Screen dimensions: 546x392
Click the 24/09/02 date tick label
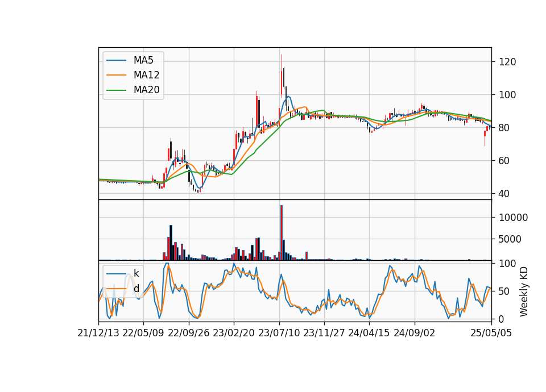tap(415, 333)
